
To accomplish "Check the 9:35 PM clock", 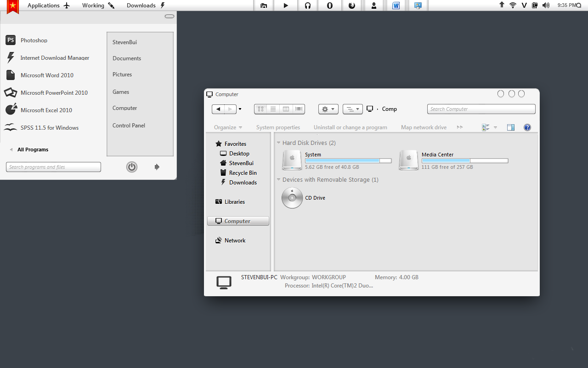I will 567,5.
